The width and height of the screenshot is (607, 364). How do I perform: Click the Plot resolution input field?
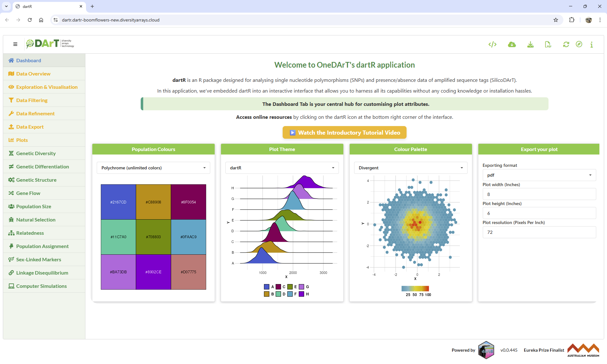click(539, 232)
